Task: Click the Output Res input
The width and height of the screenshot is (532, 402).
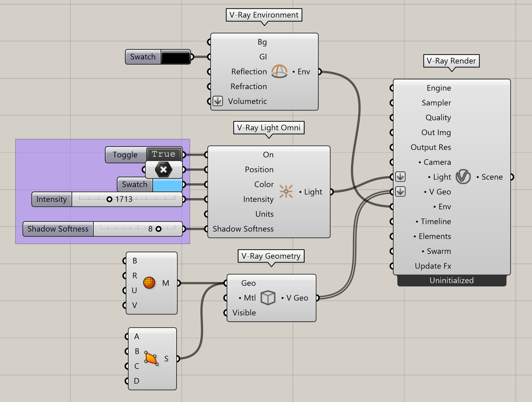Action: tap(431, 147)
